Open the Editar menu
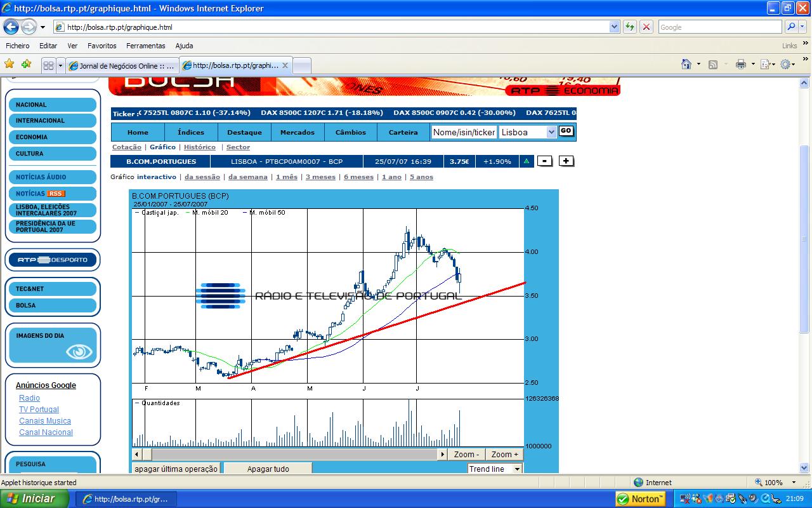This screenshot has height=508, width=812. (48, 46)
